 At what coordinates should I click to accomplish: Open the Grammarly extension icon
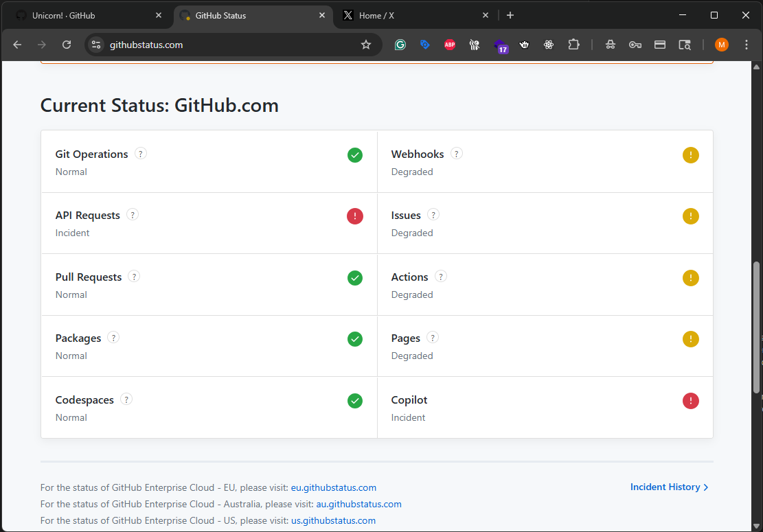pos(400,45)
